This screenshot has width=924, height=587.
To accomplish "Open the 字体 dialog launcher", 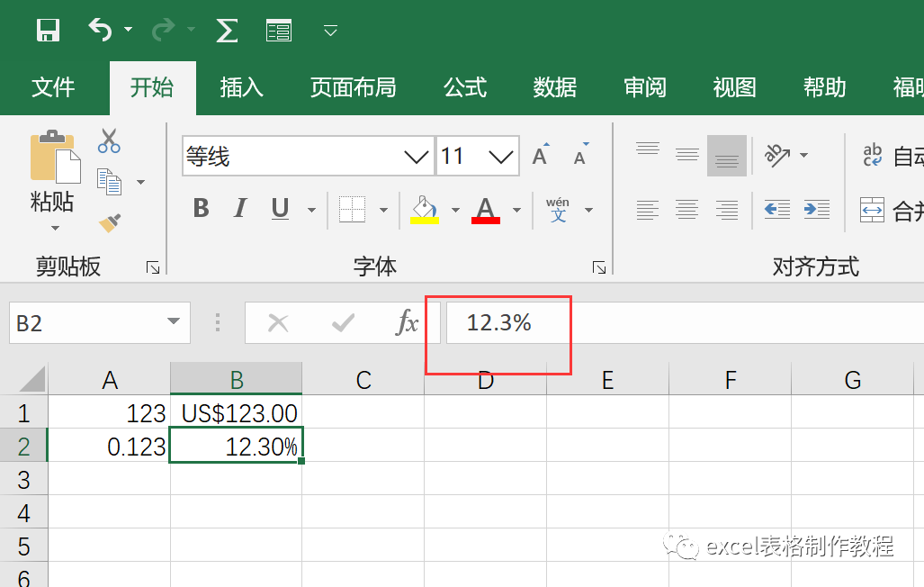I will point(598,267).
